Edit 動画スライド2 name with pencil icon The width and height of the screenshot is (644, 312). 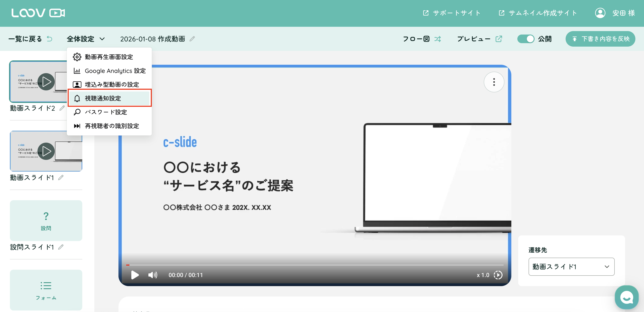point(62,108)
